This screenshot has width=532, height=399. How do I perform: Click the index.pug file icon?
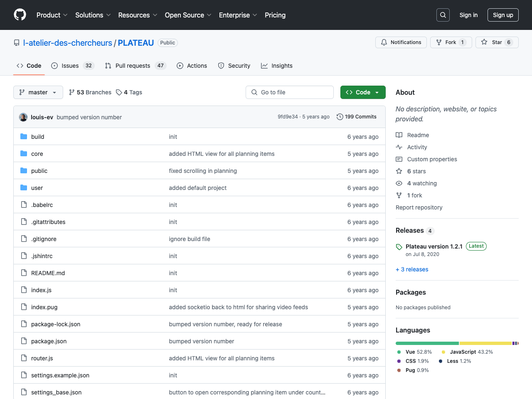tap(24, 307)
